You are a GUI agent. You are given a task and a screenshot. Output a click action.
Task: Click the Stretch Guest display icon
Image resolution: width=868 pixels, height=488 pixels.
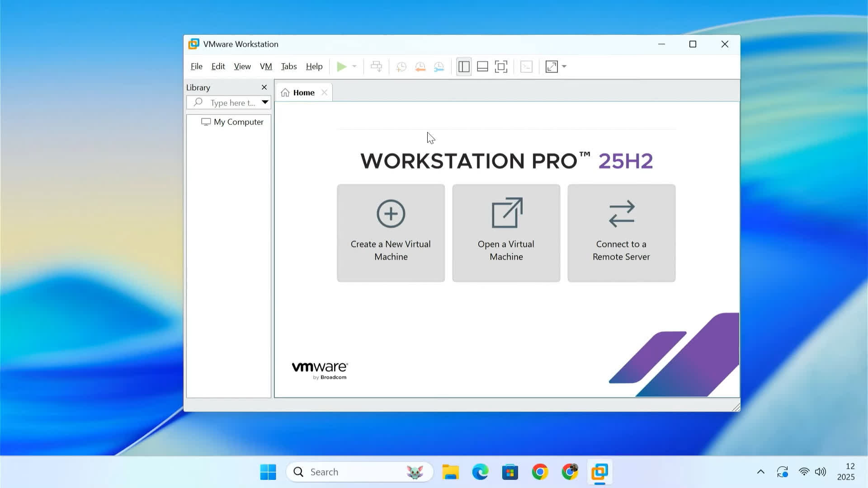(x=552, y=67)
